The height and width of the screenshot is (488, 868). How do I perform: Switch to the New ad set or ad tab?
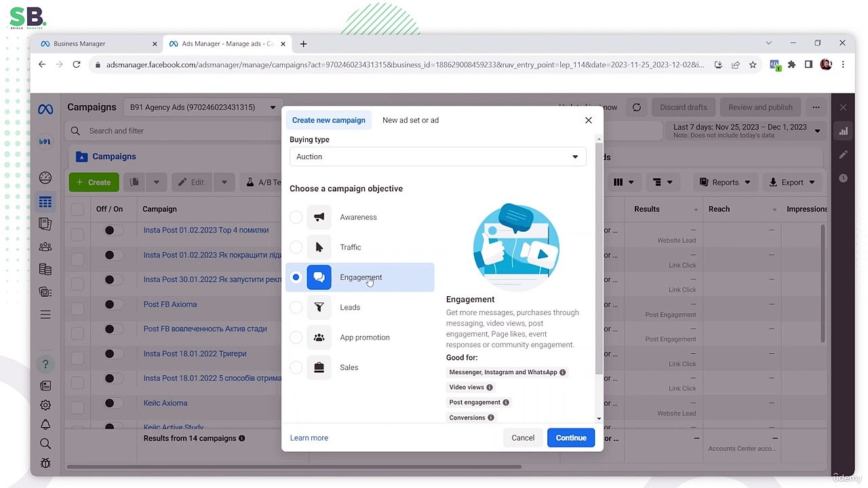click(410, 121)
